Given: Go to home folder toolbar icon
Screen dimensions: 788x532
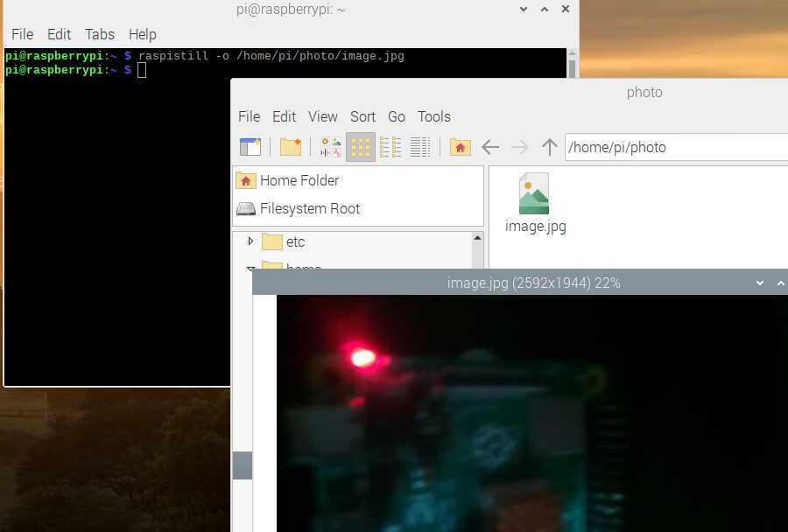Looking at the screenshot, I should pos(460,147).
